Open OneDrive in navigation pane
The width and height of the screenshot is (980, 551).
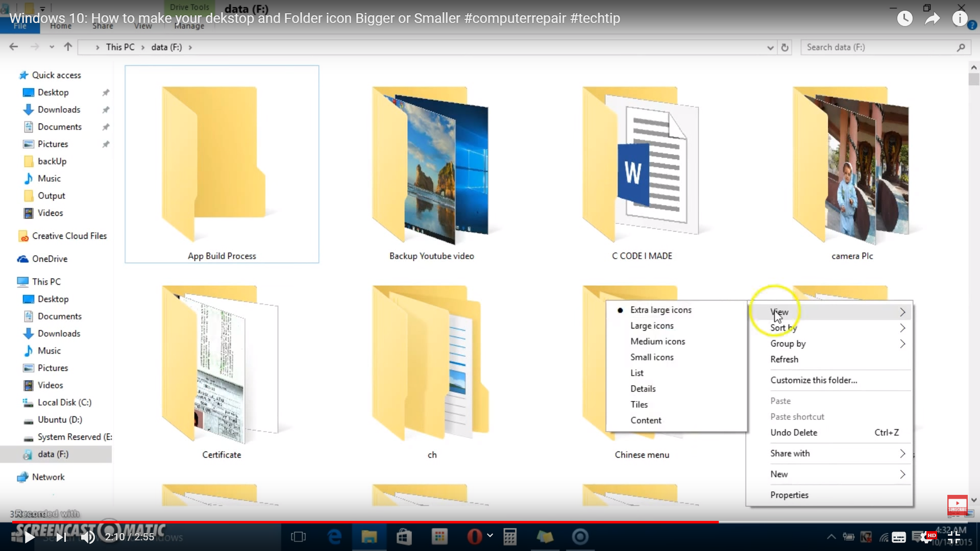(50, 259)
